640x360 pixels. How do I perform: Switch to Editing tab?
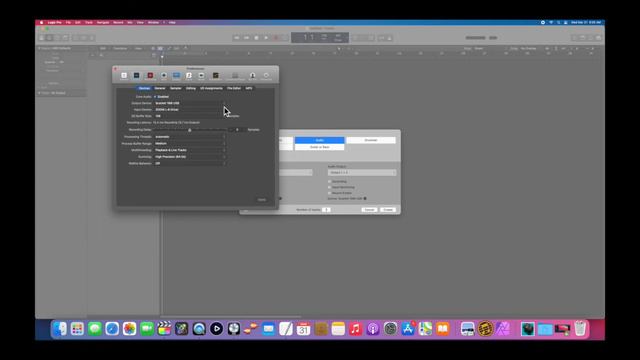coord(191,88)
